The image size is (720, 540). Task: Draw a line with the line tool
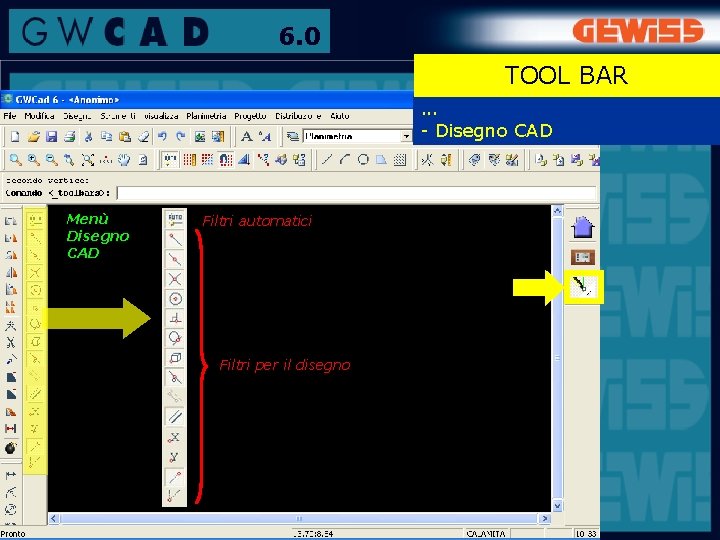(327, 160)
